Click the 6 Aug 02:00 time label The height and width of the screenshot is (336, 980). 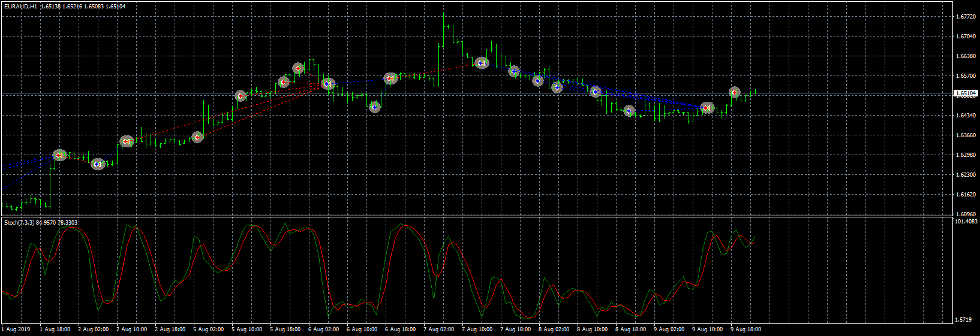324,329
